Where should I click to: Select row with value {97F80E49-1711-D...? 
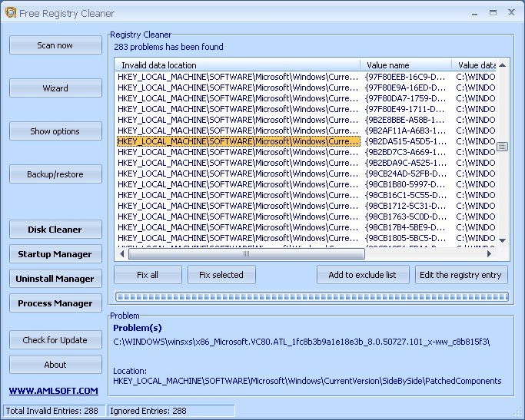(x=306, y=109)
